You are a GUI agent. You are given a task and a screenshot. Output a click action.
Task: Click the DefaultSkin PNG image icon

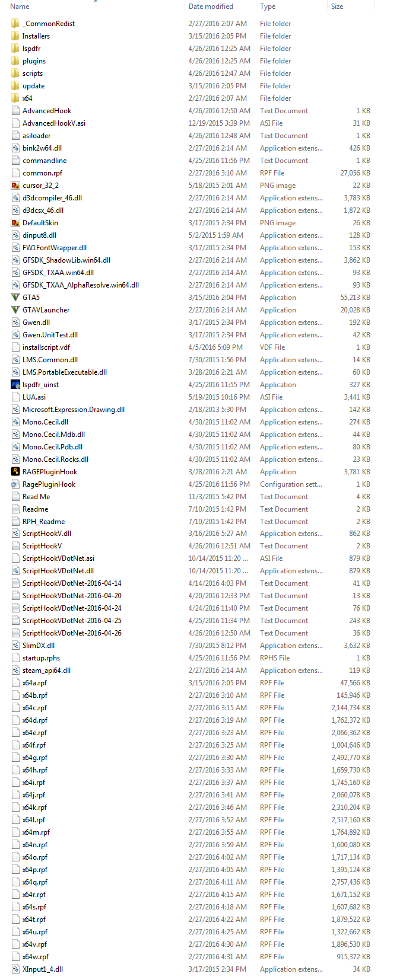click(x=15, y=223)
